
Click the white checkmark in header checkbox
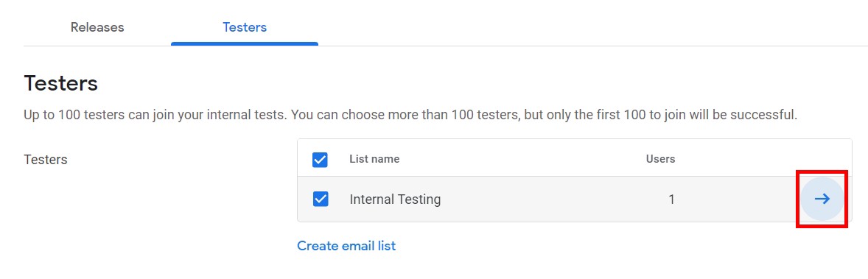[x=320, y=160]
